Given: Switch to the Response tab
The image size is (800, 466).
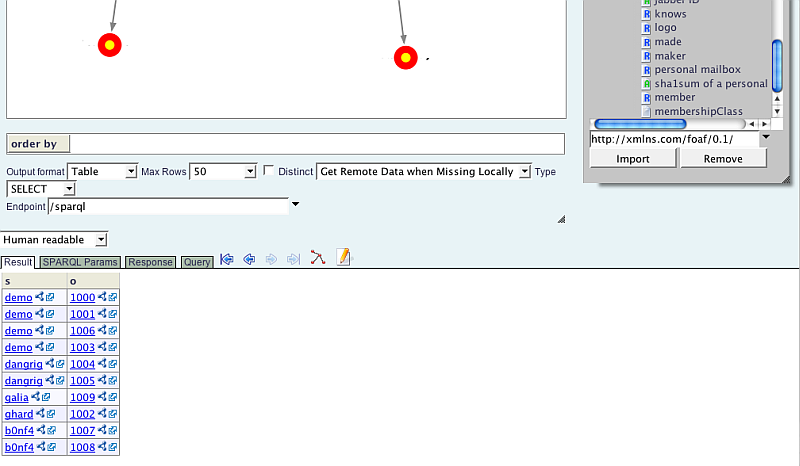Looking at the screenshot, I should point(150,262).
